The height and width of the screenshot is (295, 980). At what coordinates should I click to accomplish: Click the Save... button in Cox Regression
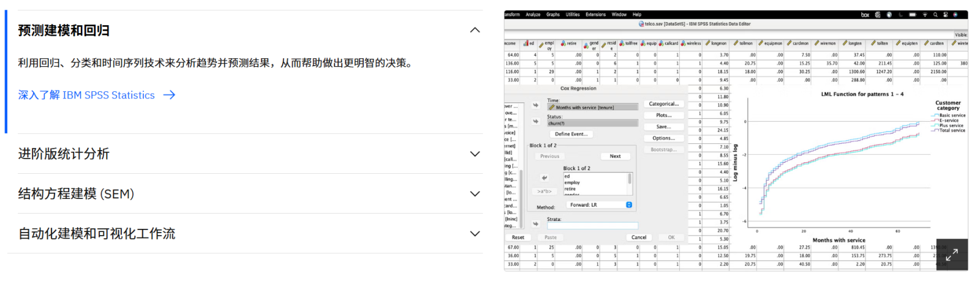tap(663, 127)
